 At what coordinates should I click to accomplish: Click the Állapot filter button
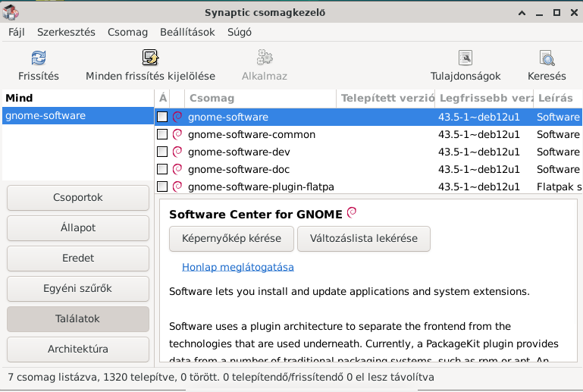coord(78,228)
